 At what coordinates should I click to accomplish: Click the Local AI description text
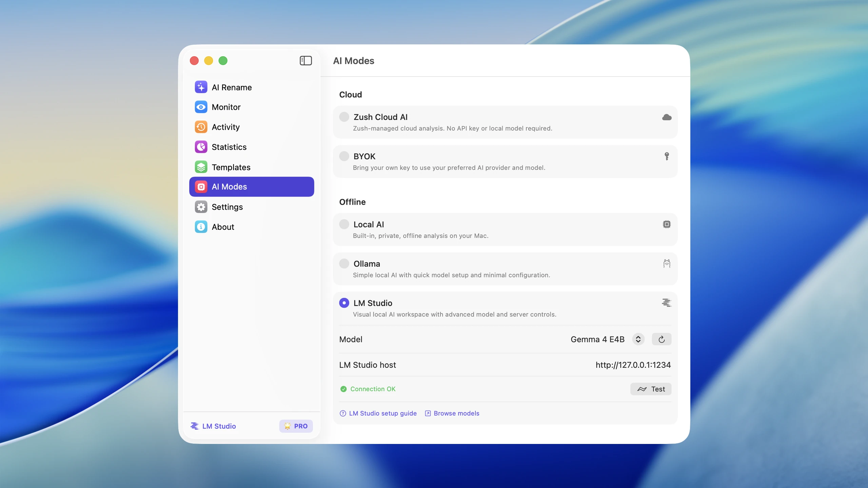coord(420,236)
